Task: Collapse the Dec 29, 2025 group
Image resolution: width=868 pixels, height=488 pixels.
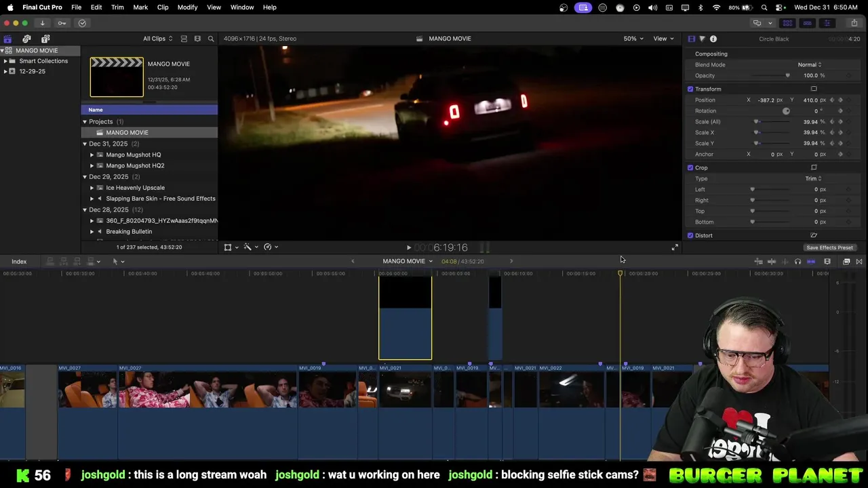Action: (x=85, y=177)
